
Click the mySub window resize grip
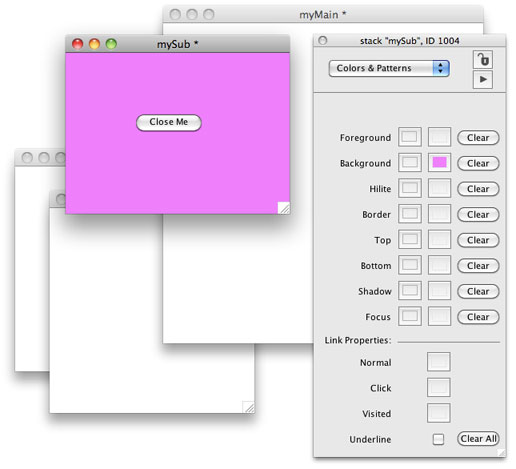point(284,208)
